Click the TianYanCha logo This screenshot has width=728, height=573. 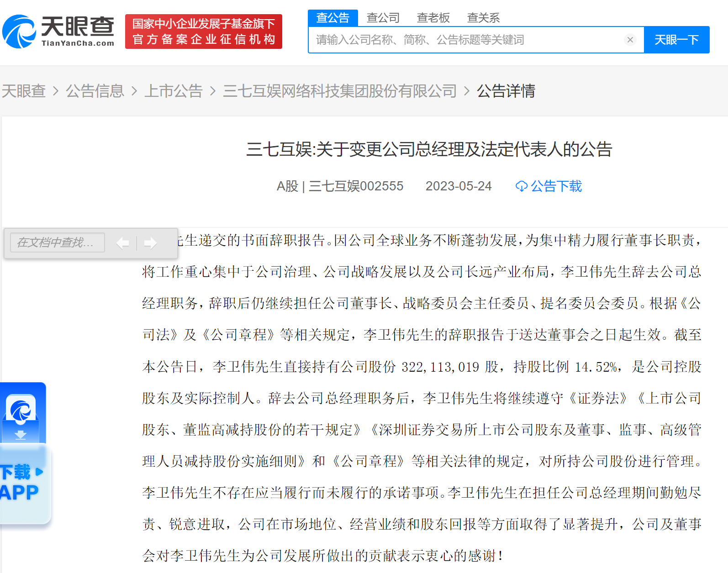coord(58,31)
